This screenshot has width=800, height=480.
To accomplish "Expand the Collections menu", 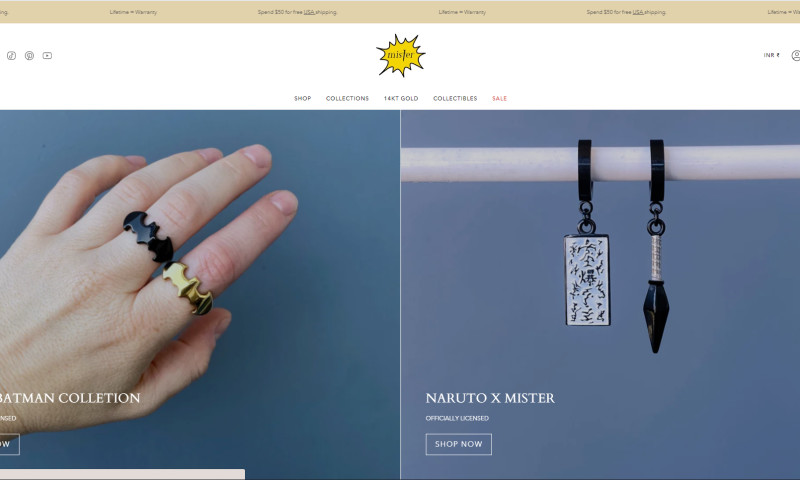I will click(347, 98).
